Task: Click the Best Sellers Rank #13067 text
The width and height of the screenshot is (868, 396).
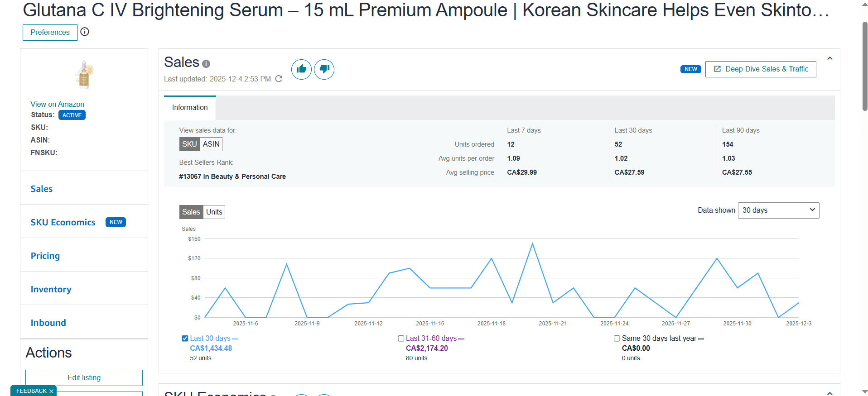Action: 232,177
